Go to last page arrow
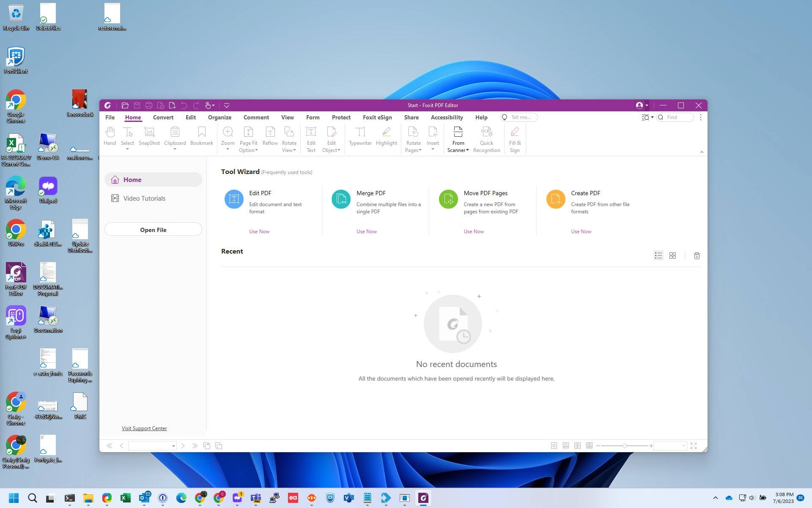The width and height of the screenshot is (812, 508). click(x=195, y=446)
